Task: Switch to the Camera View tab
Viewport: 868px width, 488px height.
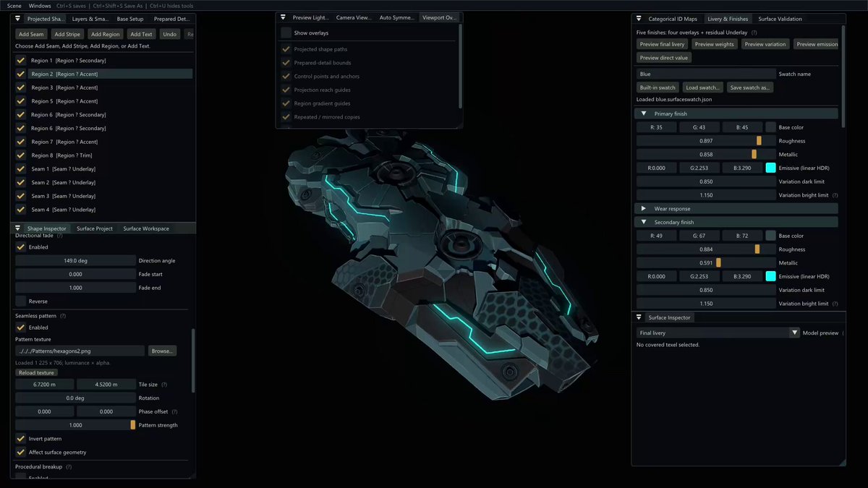Action: (x=354, y=17)
